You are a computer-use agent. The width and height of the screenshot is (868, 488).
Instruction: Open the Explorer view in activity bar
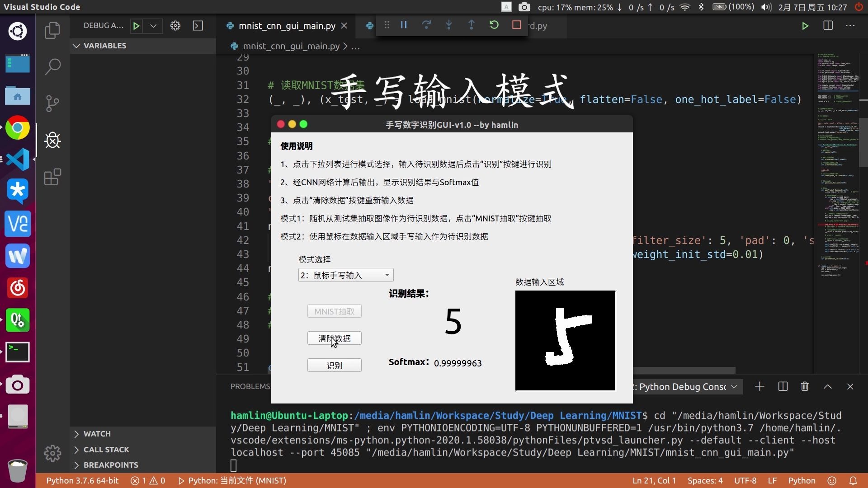(52, 30)
